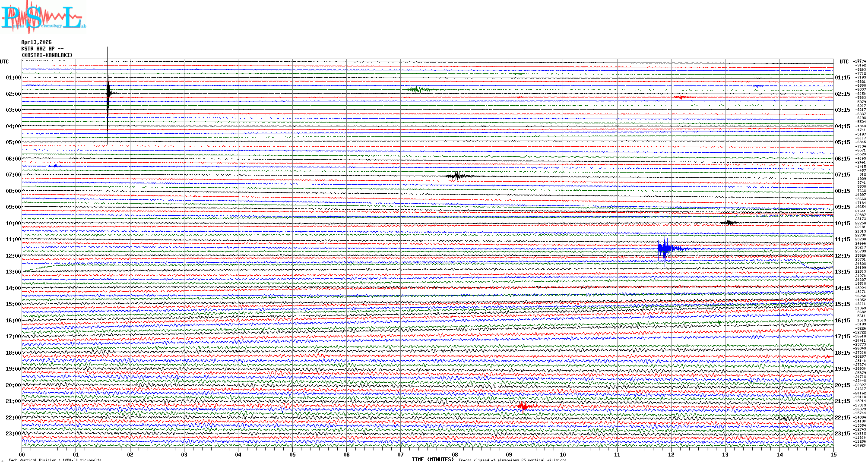Screen dimensions: 868x466
Task: Click the 23:15 label on right axis
Action: pyautogui.click(x=842, y=434)
